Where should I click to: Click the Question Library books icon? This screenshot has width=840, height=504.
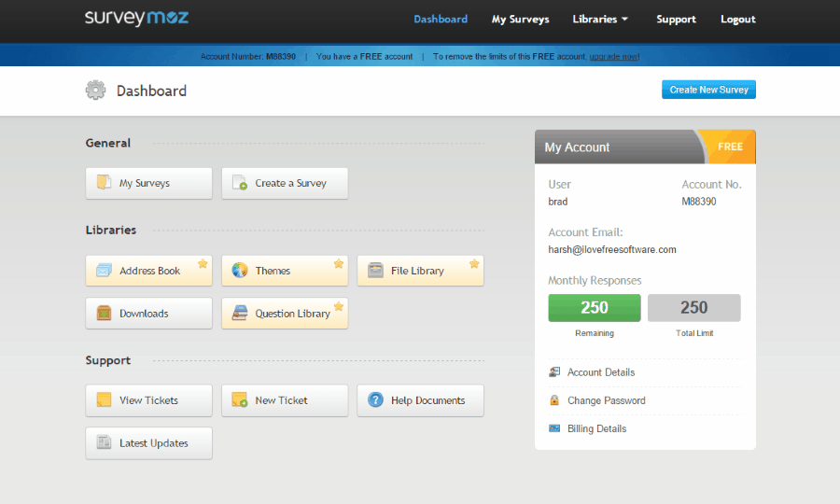[240, 313]
